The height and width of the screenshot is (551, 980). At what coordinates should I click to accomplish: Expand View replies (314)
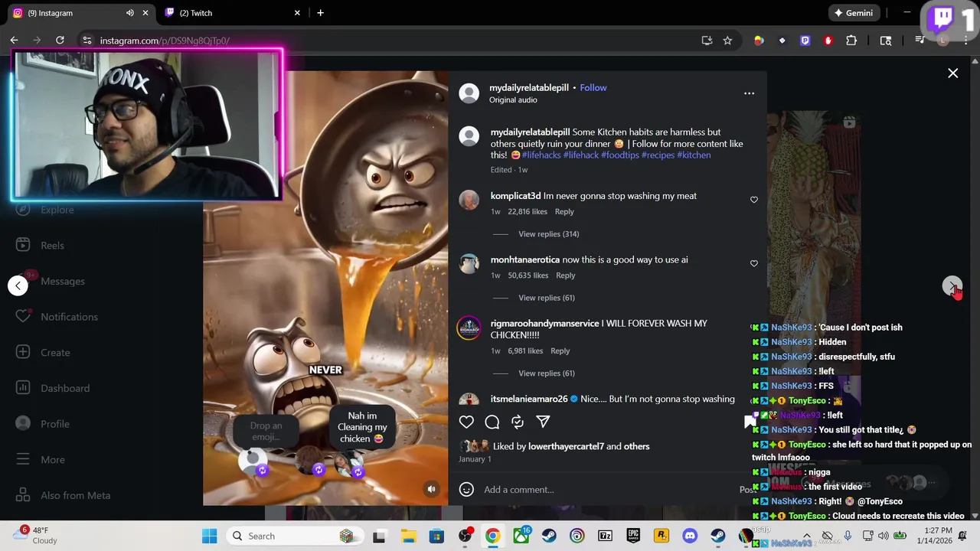548,234
